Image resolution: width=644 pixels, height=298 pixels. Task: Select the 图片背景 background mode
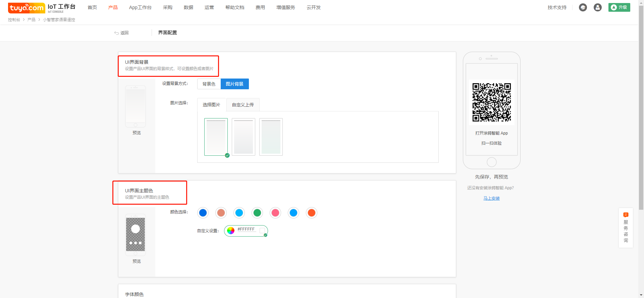pyautogui.click(x=234, y=84)
